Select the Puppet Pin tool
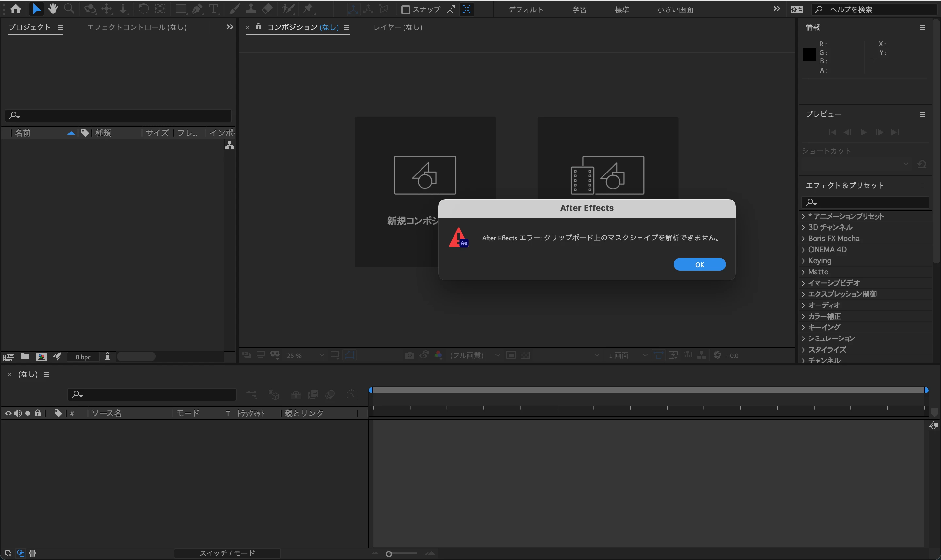Screen dimensions: 941x560 [x=308, y=9]
